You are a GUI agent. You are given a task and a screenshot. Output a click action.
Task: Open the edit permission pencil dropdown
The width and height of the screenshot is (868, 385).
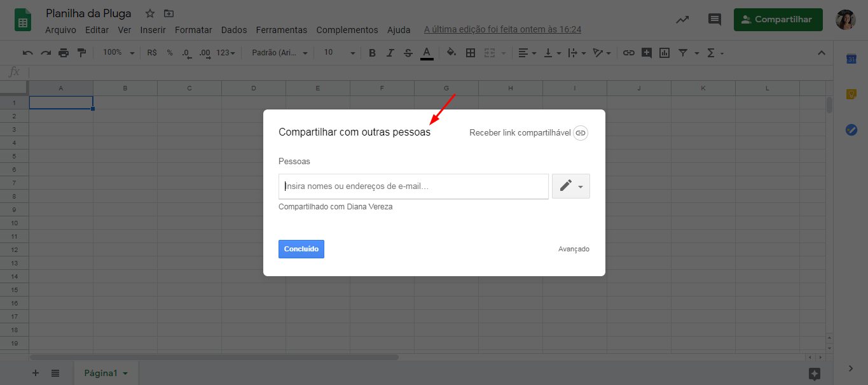(x=570, y=186)
